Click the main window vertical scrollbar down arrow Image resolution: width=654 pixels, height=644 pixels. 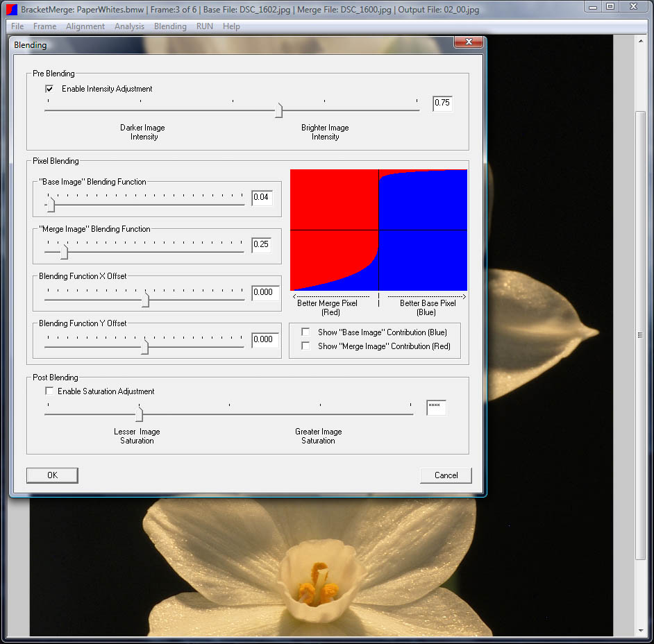pos(641,631)
